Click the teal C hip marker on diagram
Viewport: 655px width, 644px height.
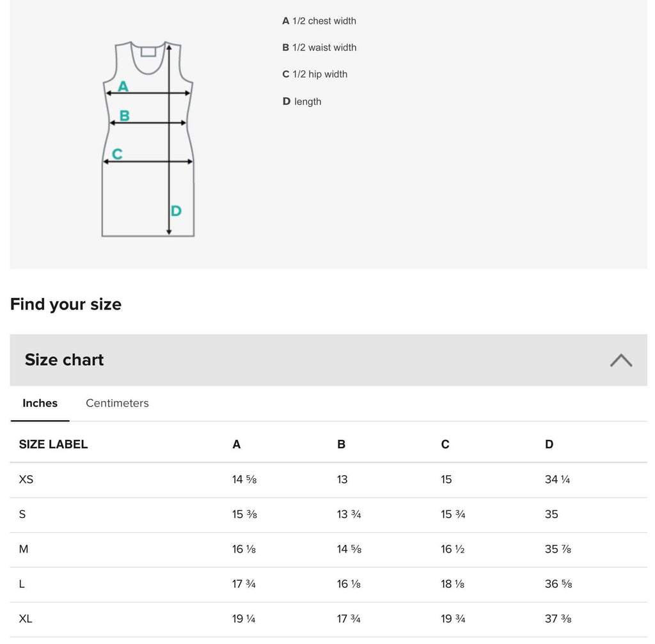click(118, 153)
